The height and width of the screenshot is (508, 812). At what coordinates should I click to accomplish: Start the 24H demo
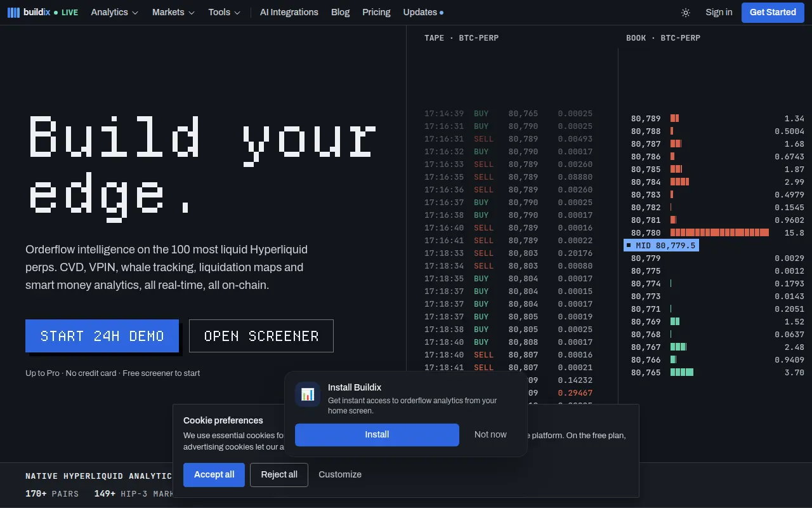pos(102,336)
